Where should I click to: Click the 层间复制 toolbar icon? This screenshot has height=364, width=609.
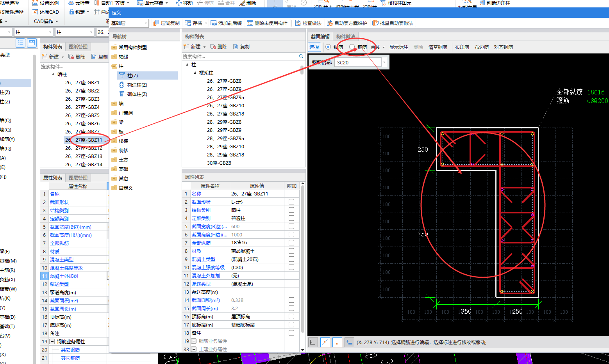(157, 23)
